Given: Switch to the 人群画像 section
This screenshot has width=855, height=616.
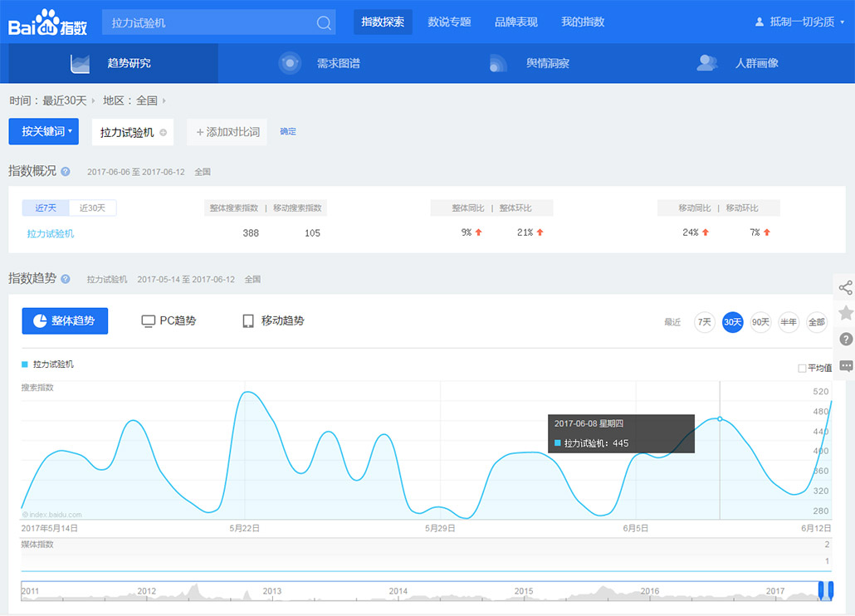Looking at the screenshot, I should click(741, 63).
